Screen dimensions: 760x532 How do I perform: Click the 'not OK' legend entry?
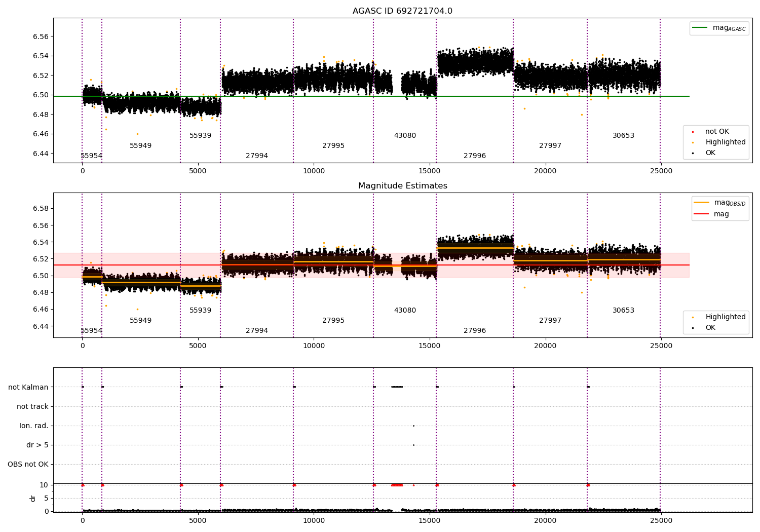pyautogui.click(x=717, y=132)
